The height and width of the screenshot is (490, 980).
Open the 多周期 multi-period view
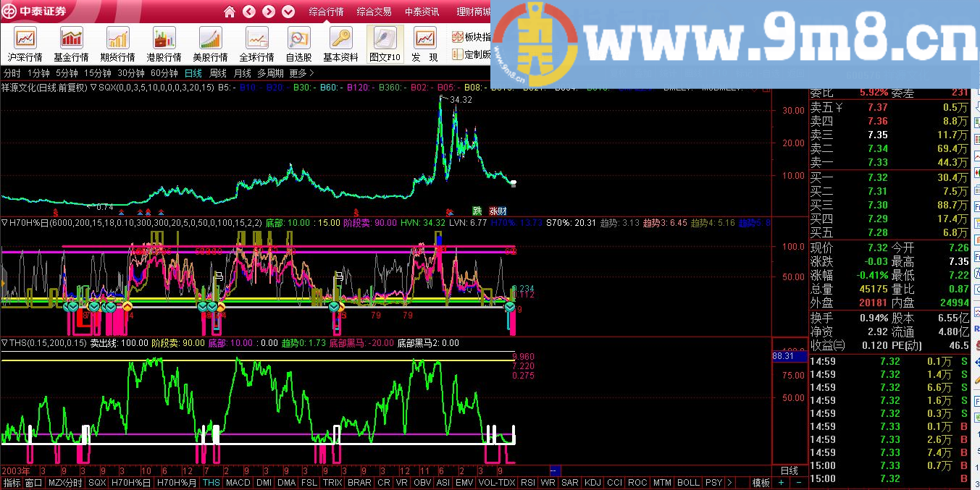[270, 73]
